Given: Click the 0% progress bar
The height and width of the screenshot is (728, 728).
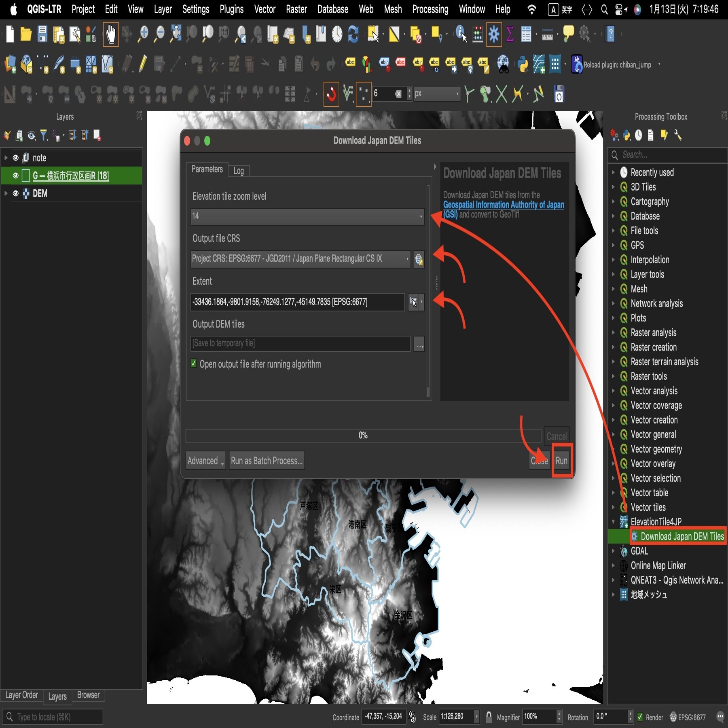Looking at the screenshot, I should [x=363, y=436].
